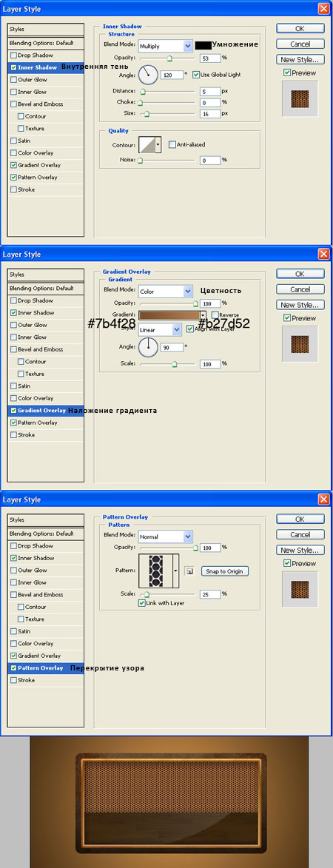Click preview thumbnail in Gradient Overlay dialog
Viewport: 333px width, 868px height.
[x=300, y=344]
